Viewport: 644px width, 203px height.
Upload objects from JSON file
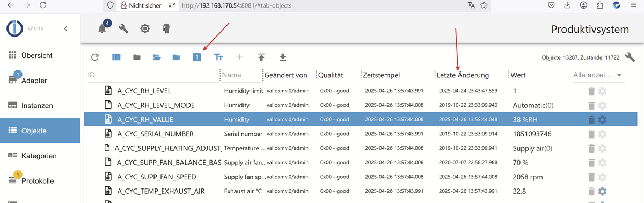click(261, 57)
